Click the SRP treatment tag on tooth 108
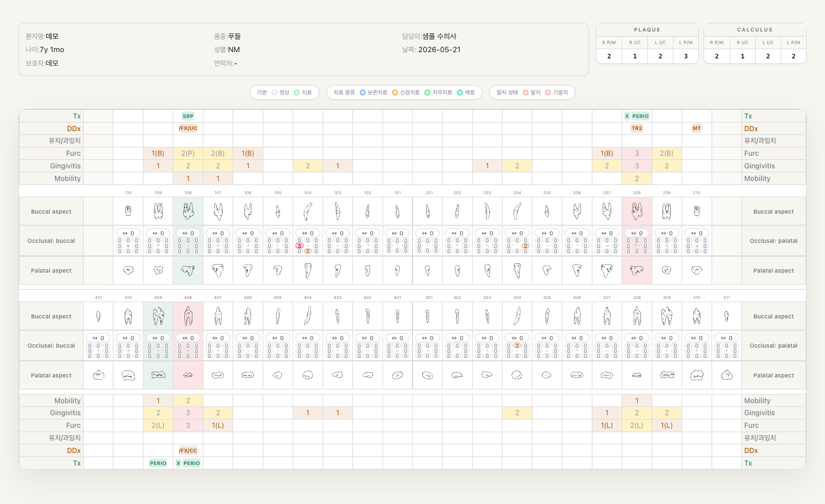 [188, 116]
